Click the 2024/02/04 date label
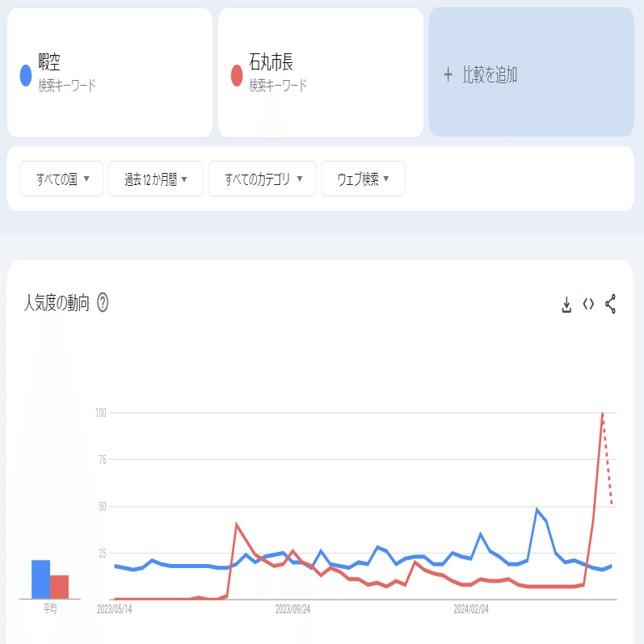Image resolution: width=644 pixels, height=644 pixels. pos(471,609)
